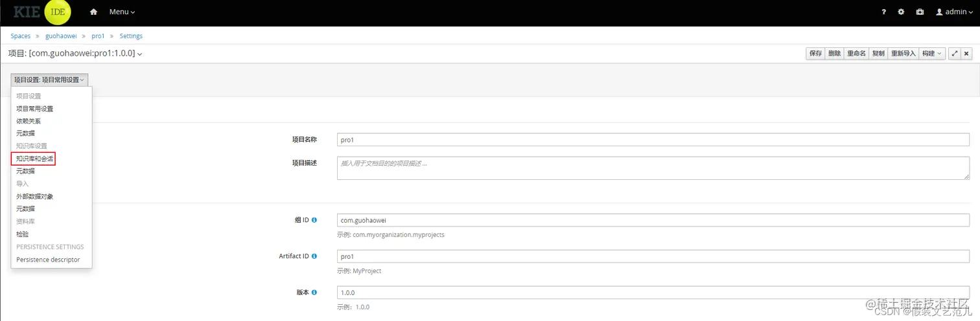Choose 检验 in the settings menu
This screenshot has width=980, height=321.
tap(23, 234)
